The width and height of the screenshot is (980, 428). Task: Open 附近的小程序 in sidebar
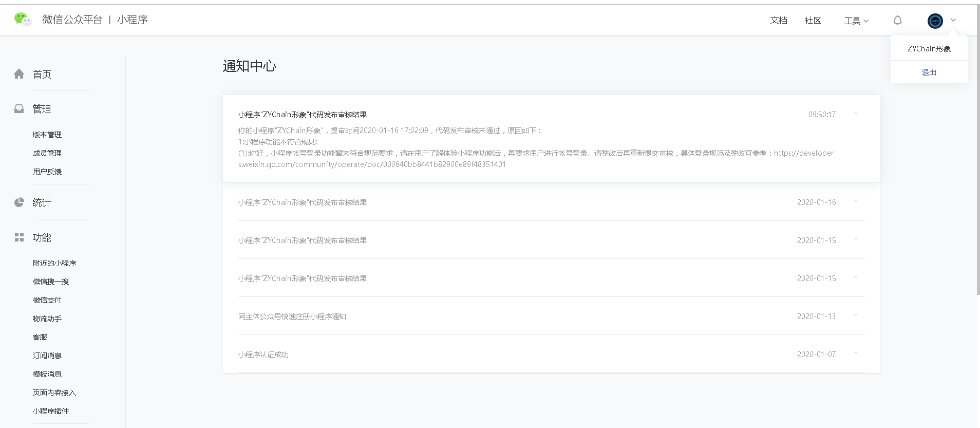click(54, 263)
